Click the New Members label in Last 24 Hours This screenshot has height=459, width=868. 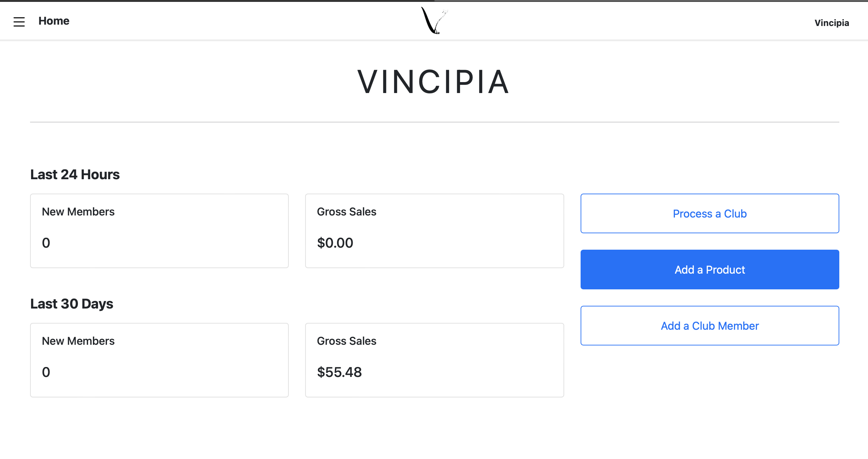pyautogui.click(x=78, y=212)
